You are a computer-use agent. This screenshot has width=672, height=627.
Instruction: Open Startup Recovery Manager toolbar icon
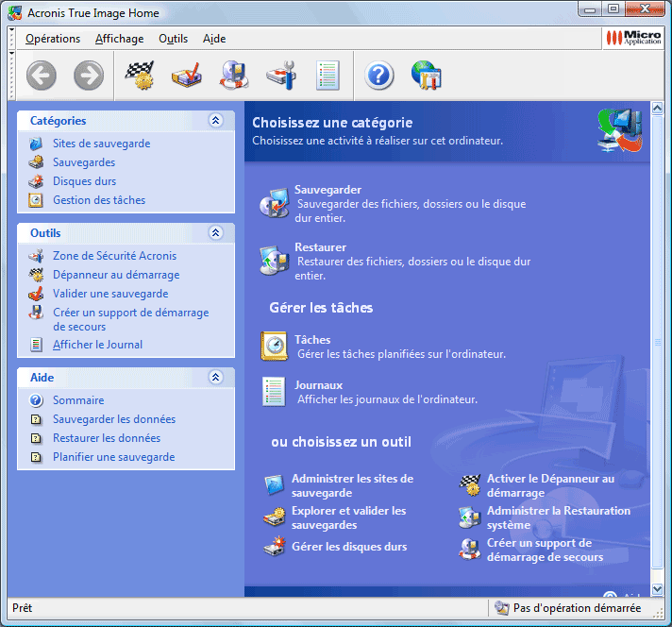140,75
